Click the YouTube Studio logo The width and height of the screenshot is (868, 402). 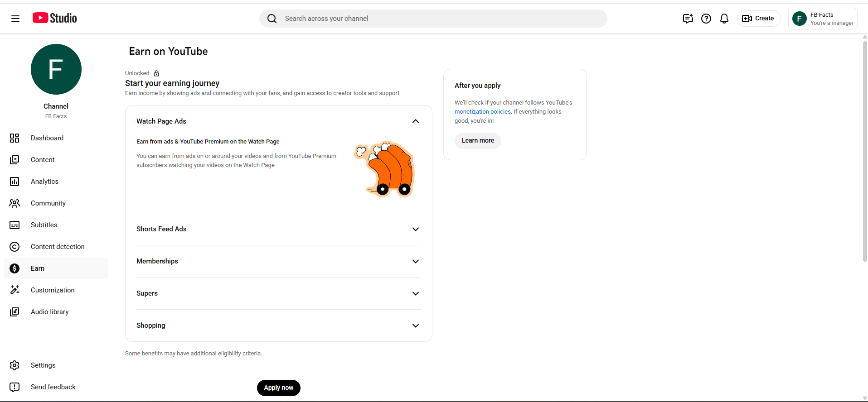click(55, 18)
